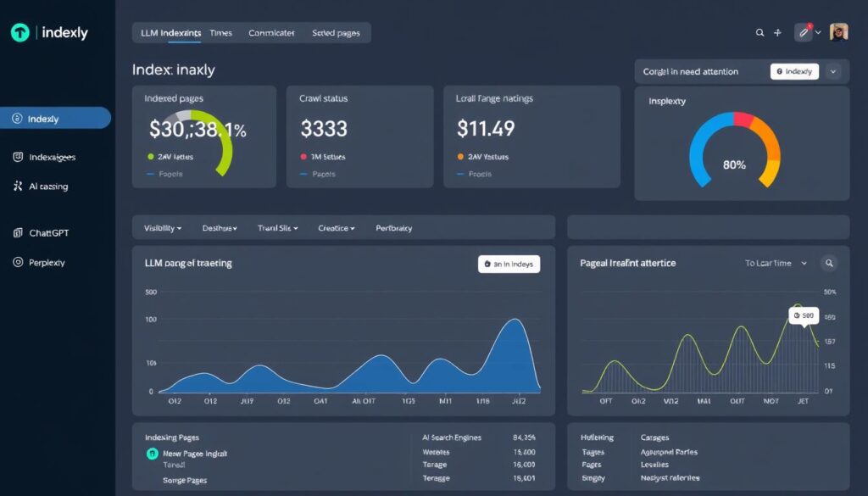Click the white Indexly button near attention banner
This screenshot has height=496, width=868.
pyautogui.click(x=794, y=71)
